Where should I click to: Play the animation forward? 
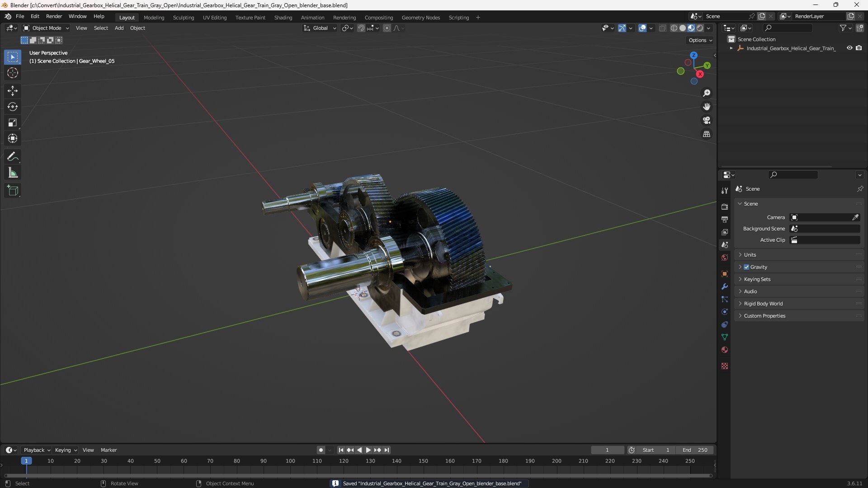[368, 450]
